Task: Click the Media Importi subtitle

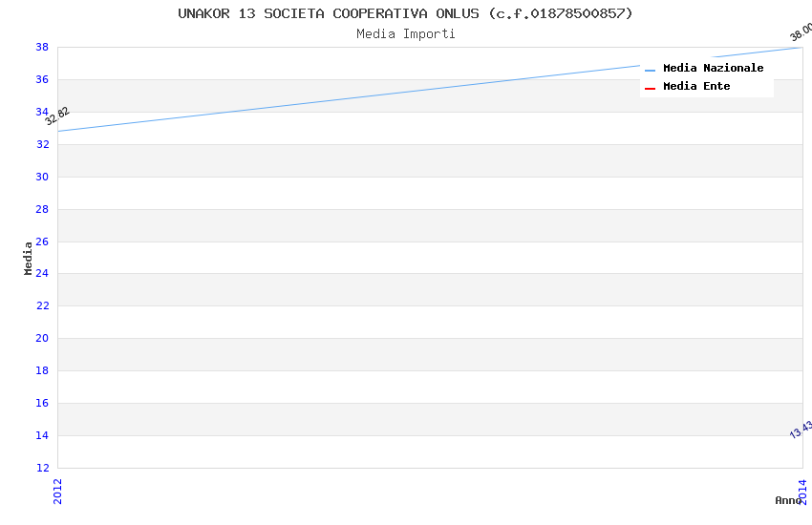Action: 405,34
